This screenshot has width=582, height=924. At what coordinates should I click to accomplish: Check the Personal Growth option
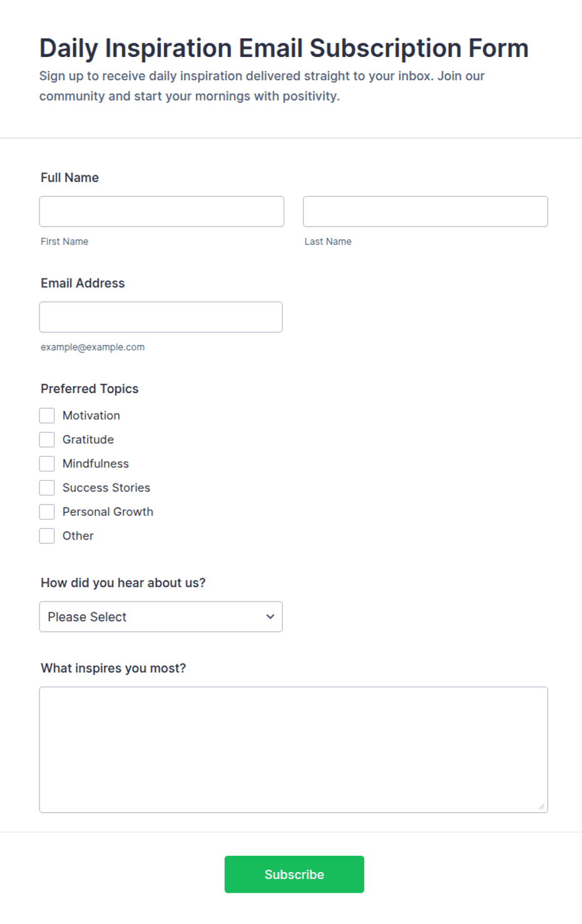point(47,512)
